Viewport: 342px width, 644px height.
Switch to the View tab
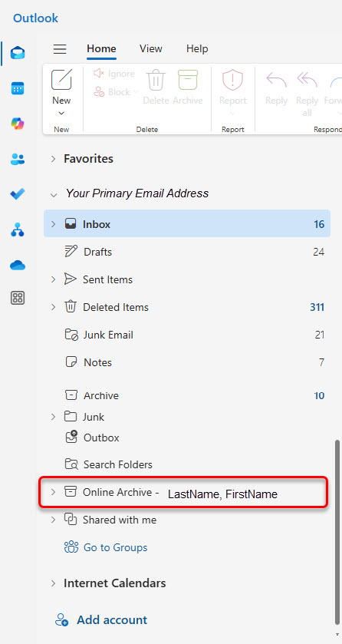(x=151, y=48)
